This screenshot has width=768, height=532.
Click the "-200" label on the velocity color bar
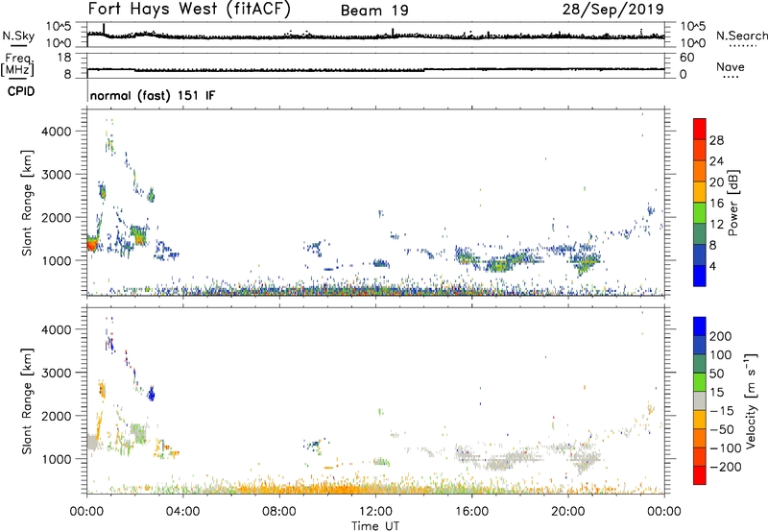coord(725,467)
